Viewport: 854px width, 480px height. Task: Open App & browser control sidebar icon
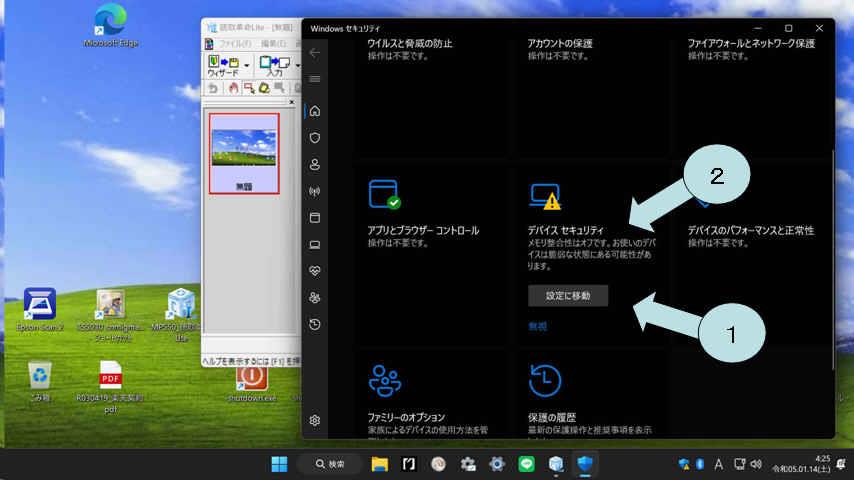(x=315, y=218)
